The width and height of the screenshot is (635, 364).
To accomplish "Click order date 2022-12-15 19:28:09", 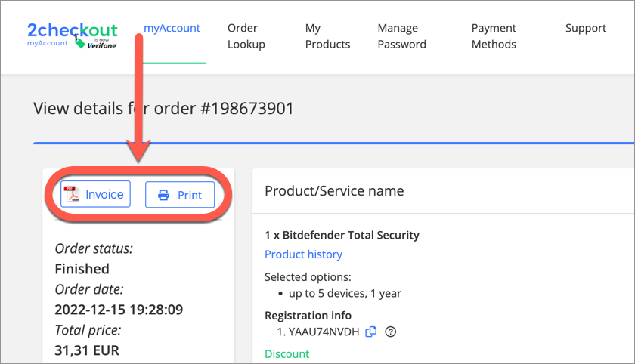I will tap(119, 310).
